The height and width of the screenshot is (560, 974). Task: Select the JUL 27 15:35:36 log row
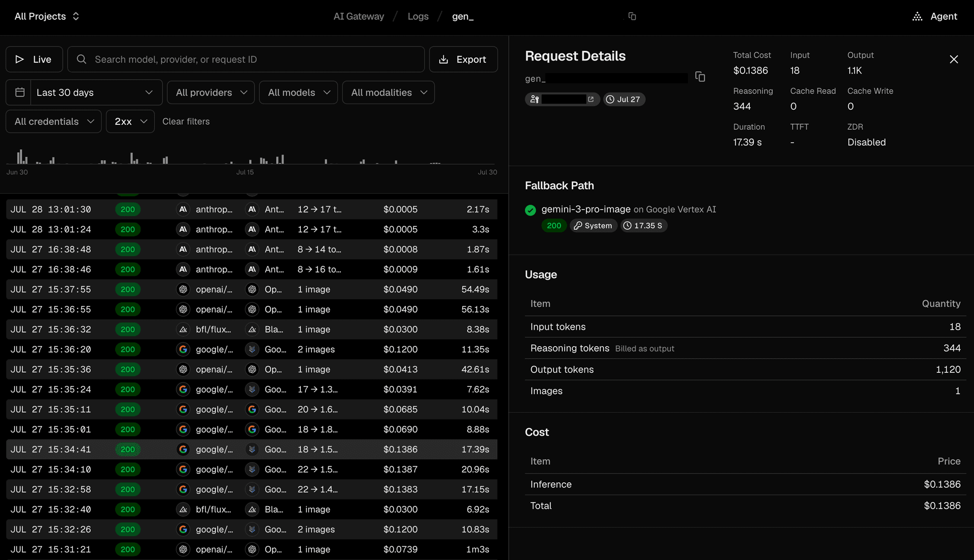point(252,369)
